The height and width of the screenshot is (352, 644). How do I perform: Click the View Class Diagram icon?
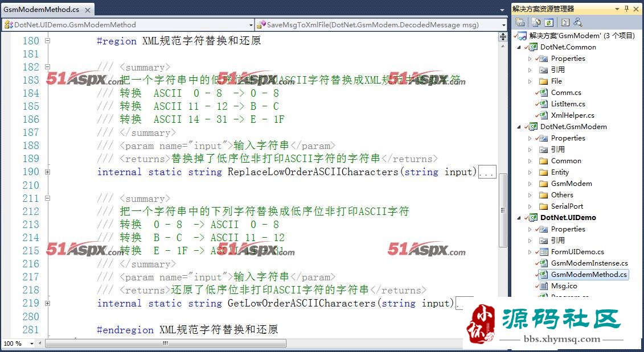point(578,23)
